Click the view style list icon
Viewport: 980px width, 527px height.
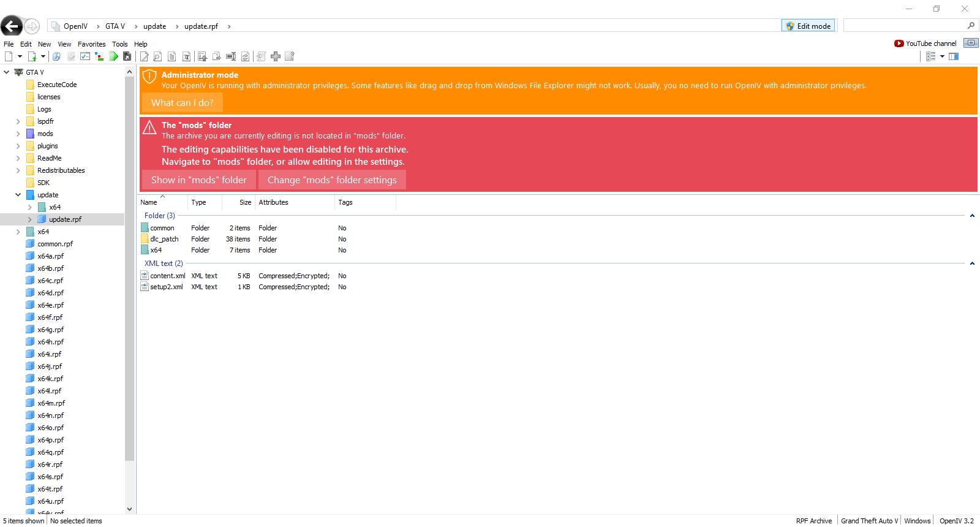[931, 56]
